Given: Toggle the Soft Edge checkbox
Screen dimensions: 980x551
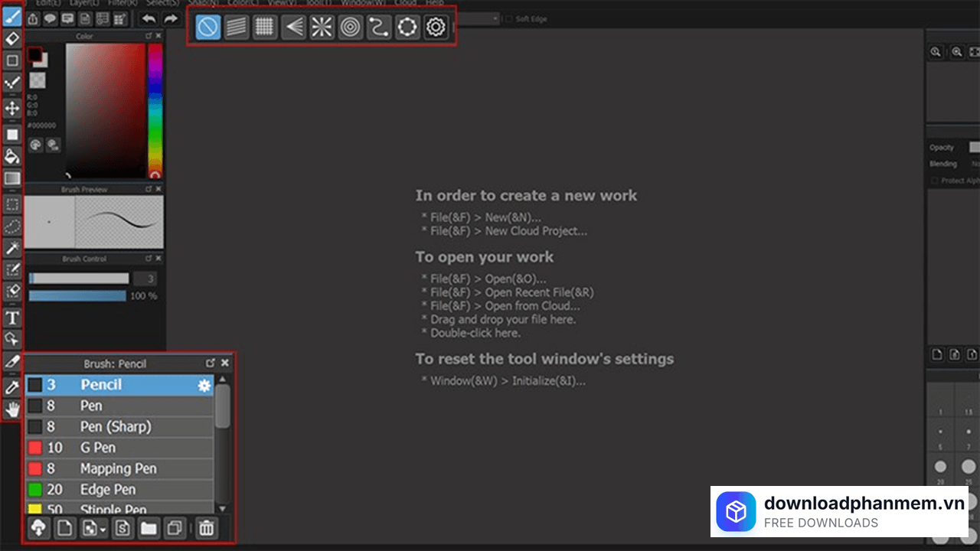Looking at the screenshot, I should click(510, 18).
